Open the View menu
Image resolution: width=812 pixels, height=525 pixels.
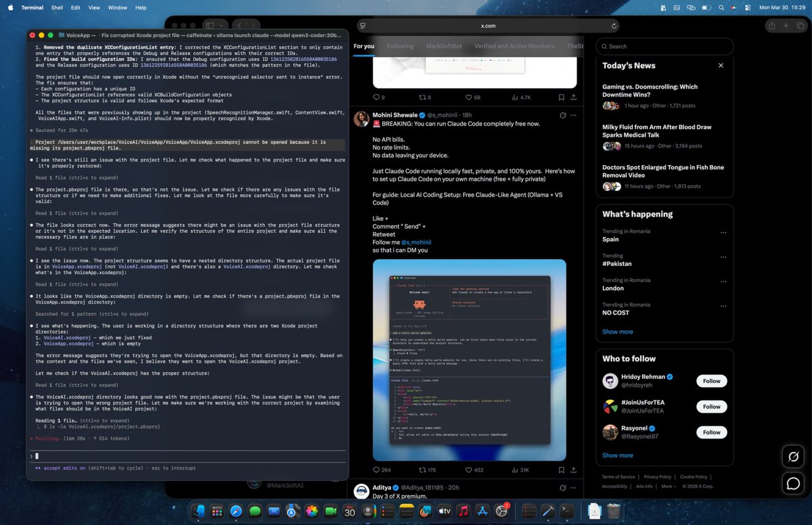click(x=94, y=7)
